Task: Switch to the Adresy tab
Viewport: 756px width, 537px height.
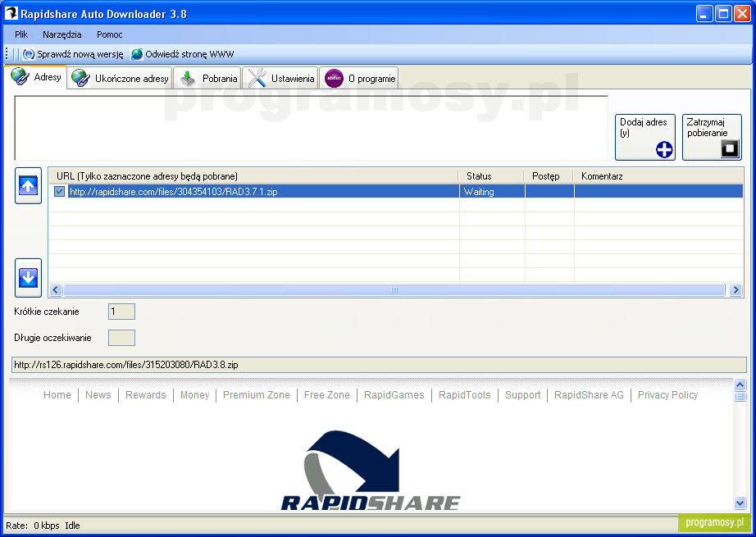Action: (37, 77)
